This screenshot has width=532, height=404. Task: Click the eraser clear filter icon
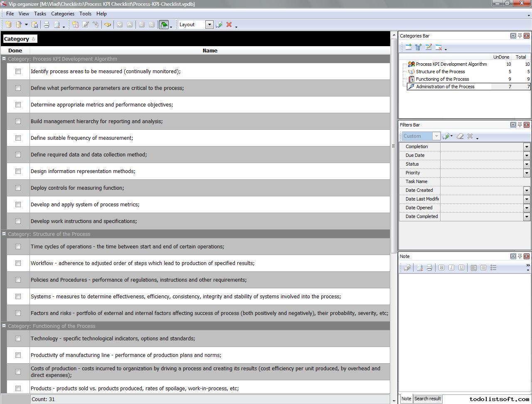point(460,136)
